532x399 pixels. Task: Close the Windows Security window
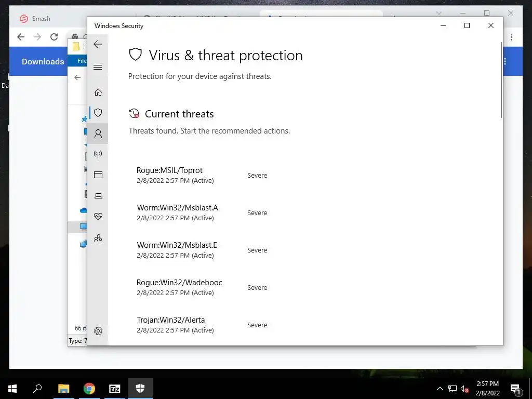[490, 25]
